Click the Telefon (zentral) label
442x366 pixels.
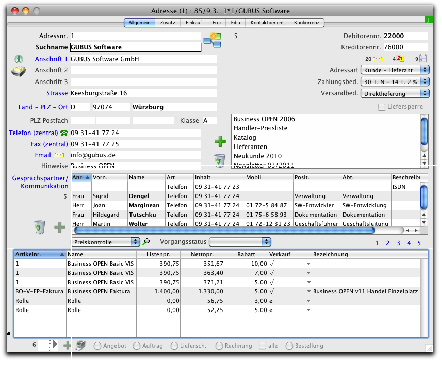pos(33,133)
